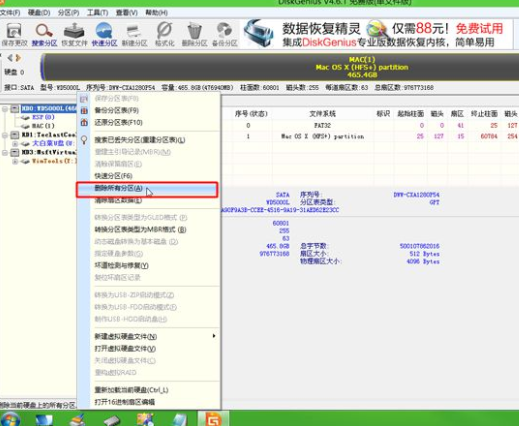Click the restore partition table icon in context menu
519x426 pixels.
84,122
